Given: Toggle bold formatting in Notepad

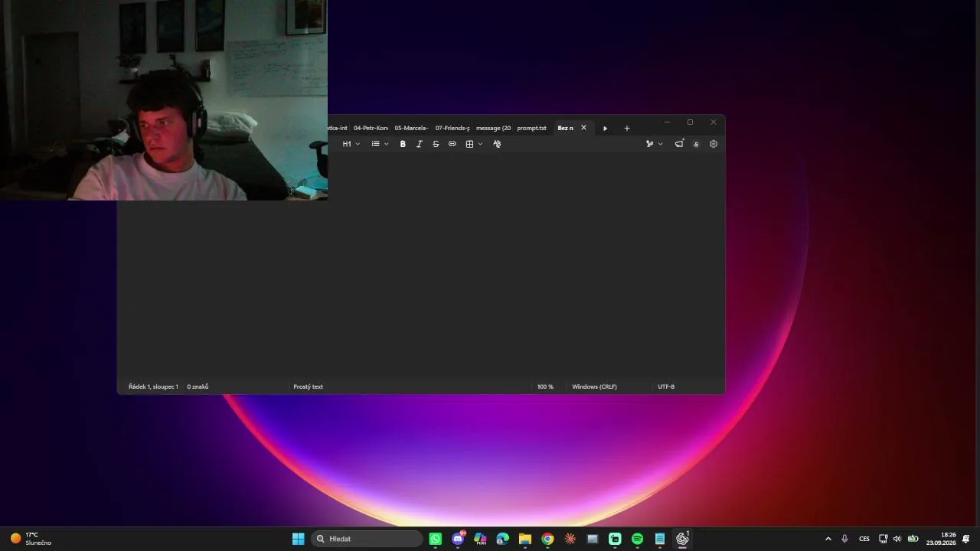Looking at the screenshot, I should [x=403, y=144].
